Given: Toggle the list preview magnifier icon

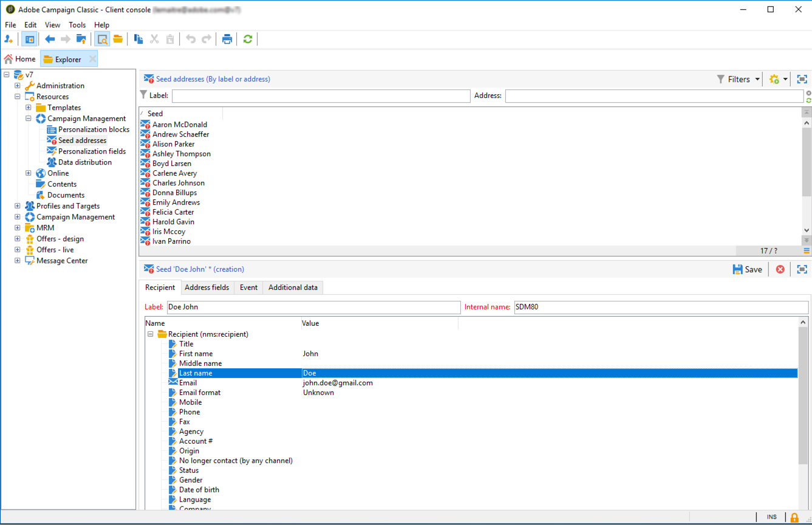Looking at the screenshot, I should (x=102, y=40).
